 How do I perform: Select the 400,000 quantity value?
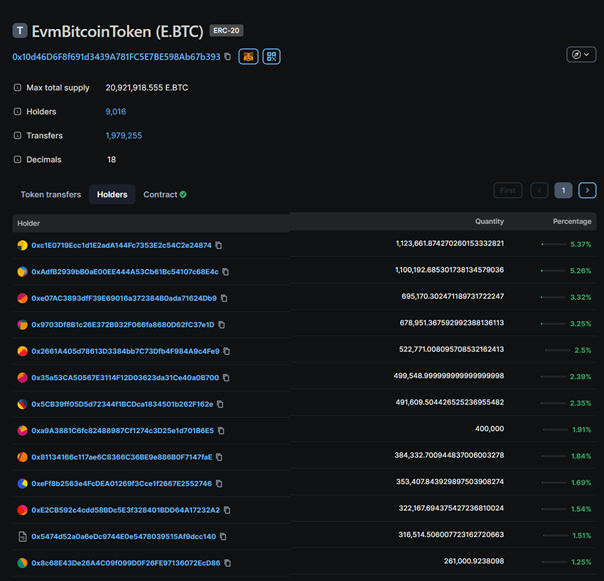pyautogui.click(x=489, y=428)
